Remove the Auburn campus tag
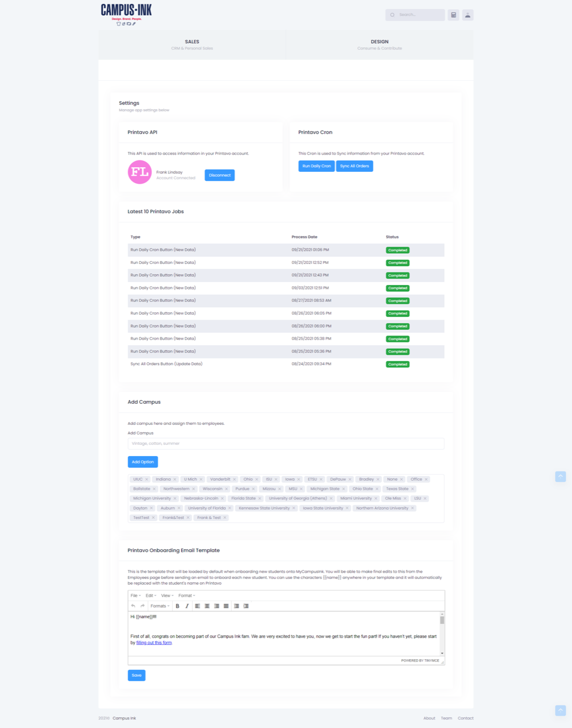This screenshot has height=728, width=572. 179,508
